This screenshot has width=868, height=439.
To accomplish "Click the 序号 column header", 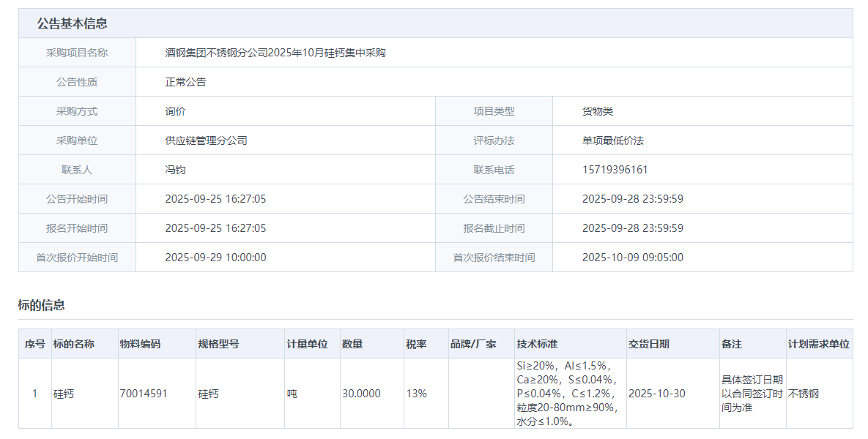I will pos(34,344).
